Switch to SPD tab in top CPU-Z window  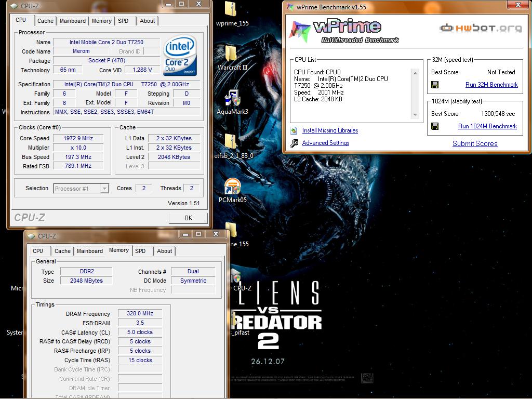click(123, 21)
